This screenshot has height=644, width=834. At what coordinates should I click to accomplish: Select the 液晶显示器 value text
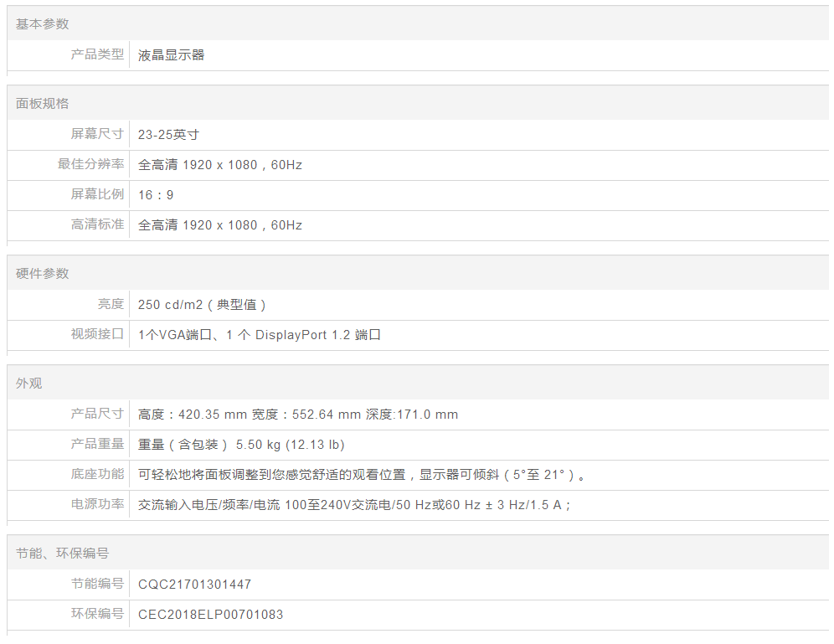[x=171, y=55]
